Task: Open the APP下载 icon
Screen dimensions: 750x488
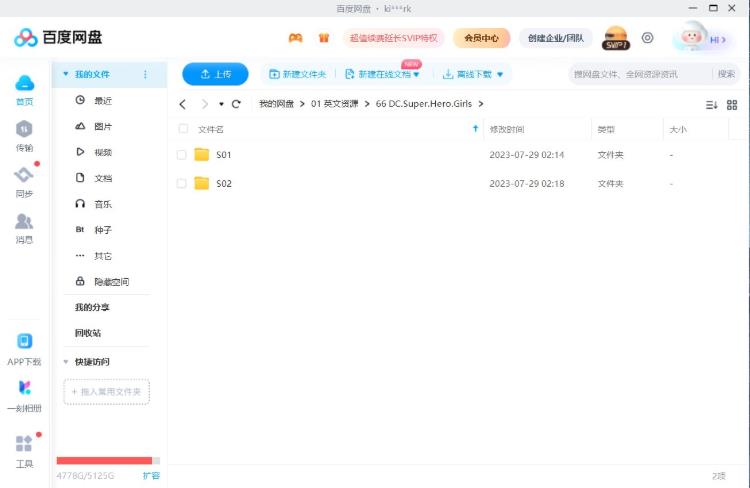Action: coord(24,341)
